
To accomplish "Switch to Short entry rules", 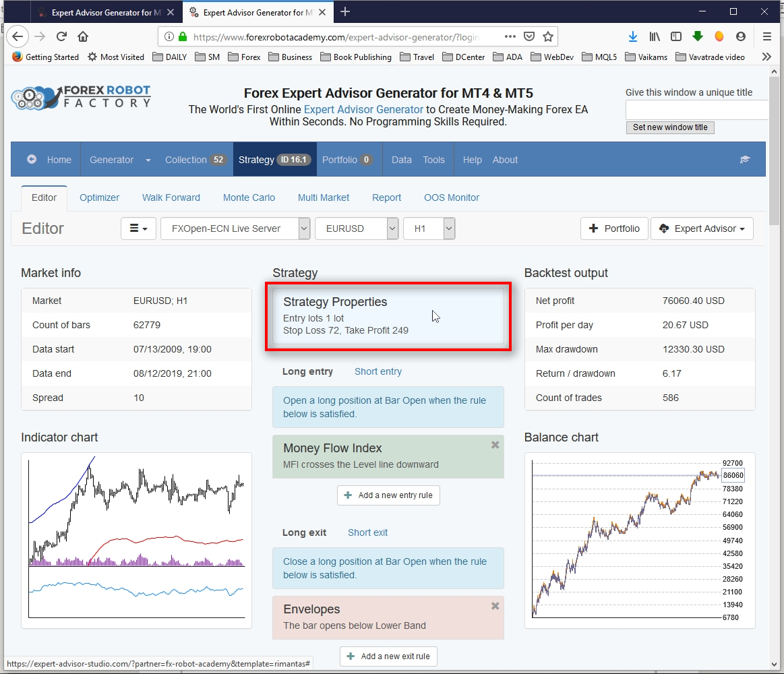I will (378, 371).
